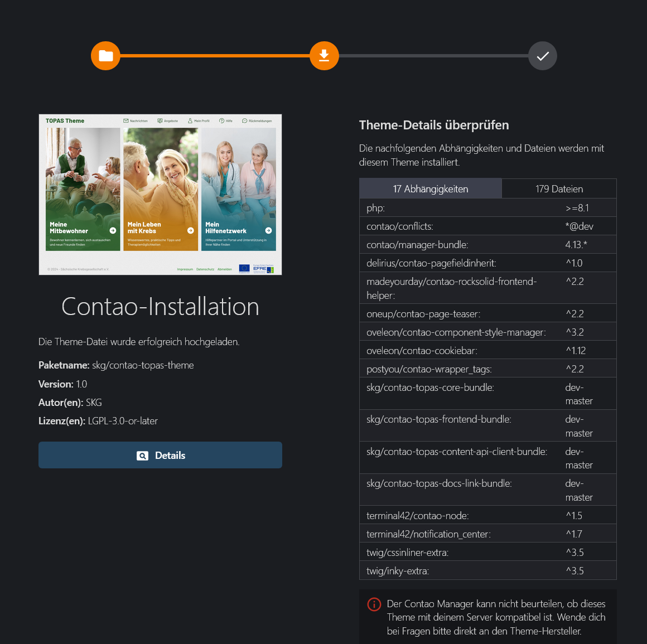647x644 pixels.
Task: Click the oveleon/contao-cookiebar row
Action: point(487,351)
